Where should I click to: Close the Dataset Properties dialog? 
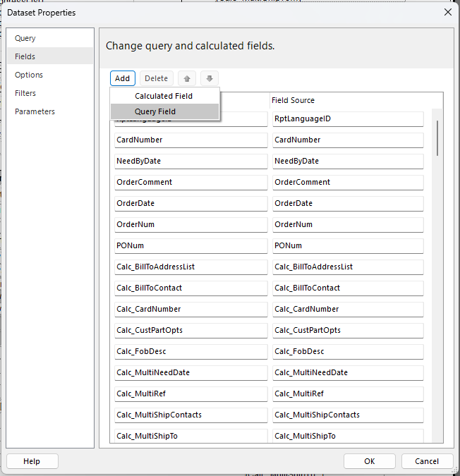coord(447,12)
